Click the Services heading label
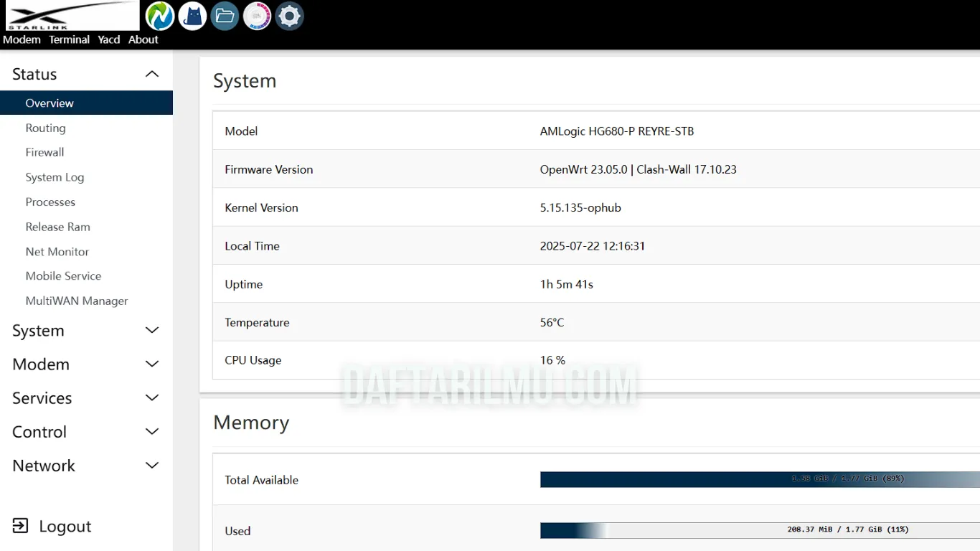 tap(42, 398)
